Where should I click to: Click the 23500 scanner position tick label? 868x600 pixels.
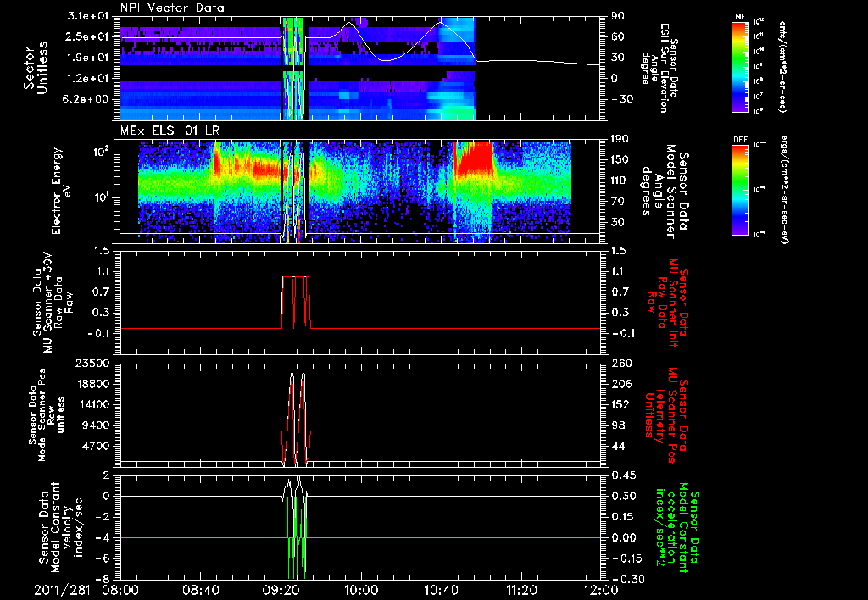tap(91, 363)
